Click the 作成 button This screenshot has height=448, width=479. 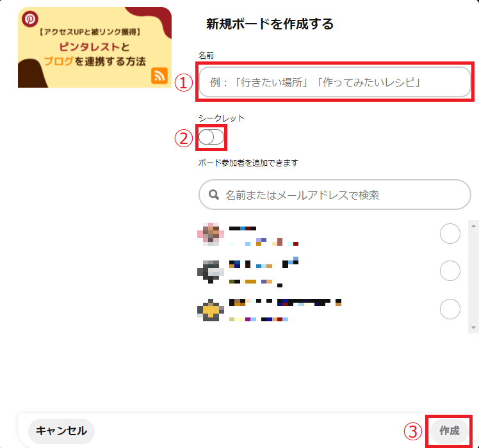449,431
